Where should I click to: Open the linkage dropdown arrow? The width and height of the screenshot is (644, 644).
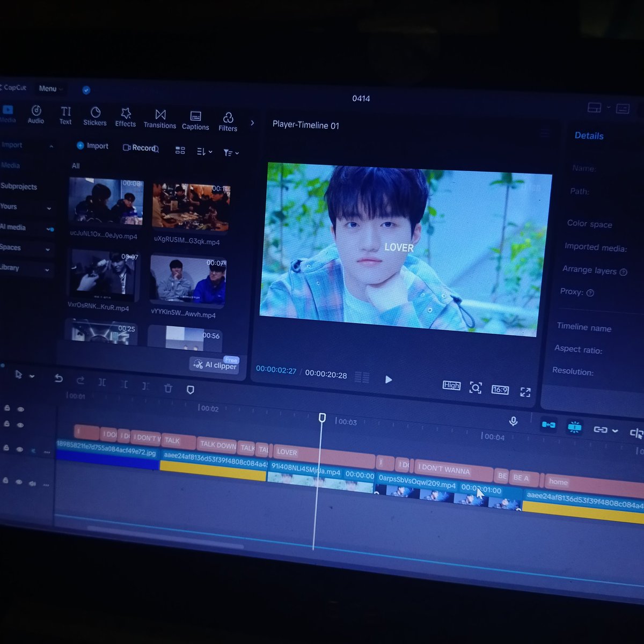tap(615, 431)
